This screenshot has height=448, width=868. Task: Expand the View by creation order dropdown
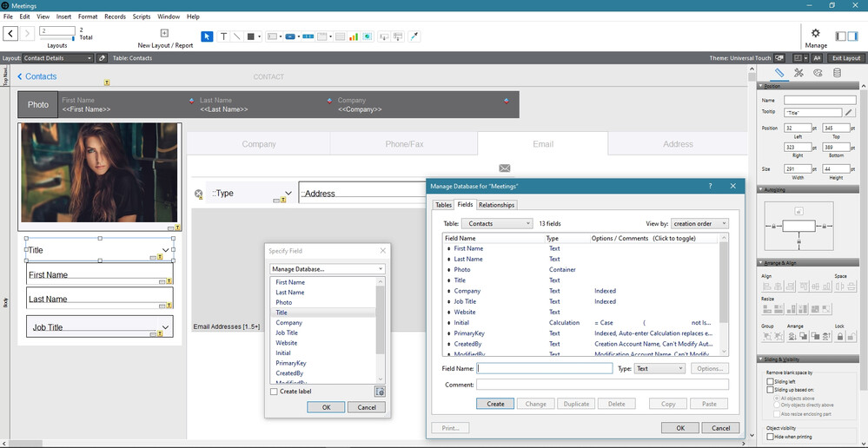pos(699,224)
